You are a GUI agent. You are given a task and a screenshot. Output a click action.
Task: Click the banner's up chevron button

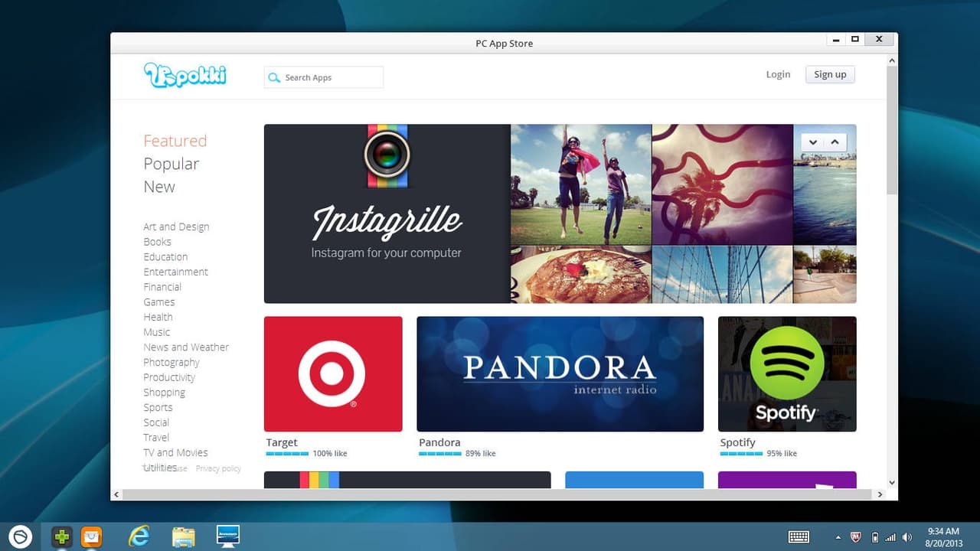(x=835, y=142)
